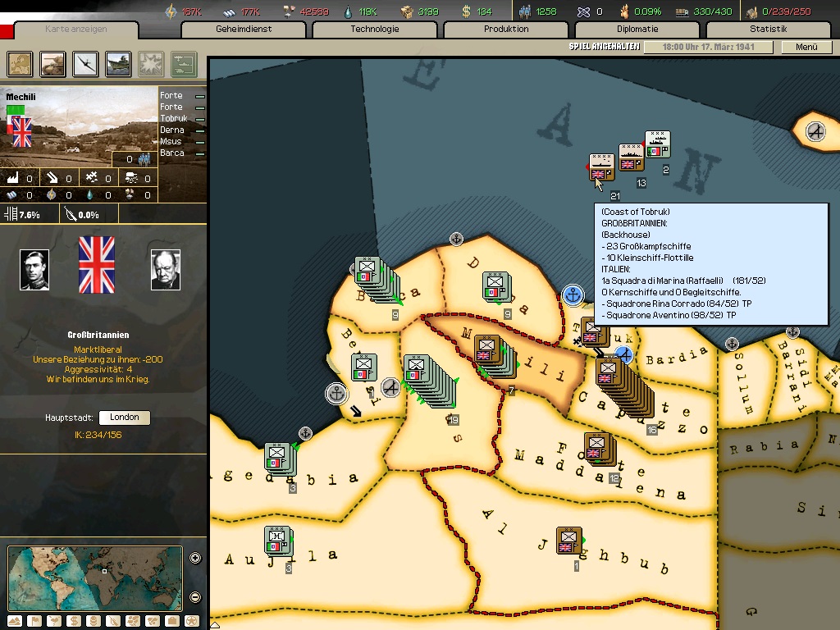Viewport: 840px width, 630px height.
Task: Click the air units plane icon
Action: [86, 63]
